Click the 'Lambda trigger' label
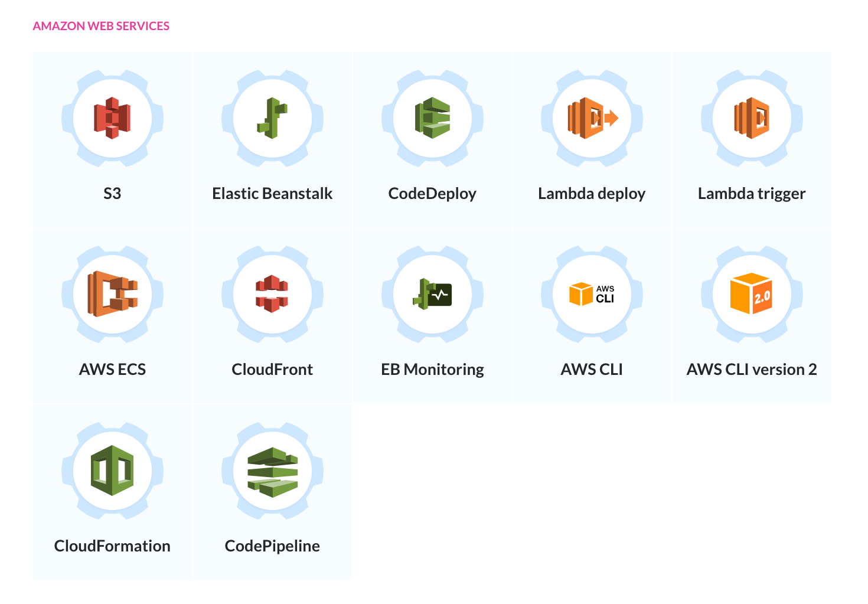868x604 pixels. click(x=752, y=194)
